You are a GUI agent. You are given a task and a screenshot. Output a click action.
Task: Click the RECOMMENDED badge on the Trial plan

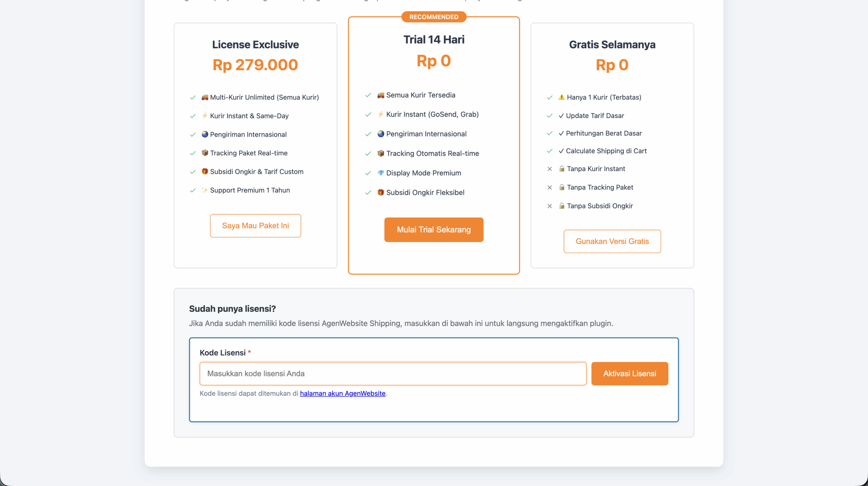434,17
